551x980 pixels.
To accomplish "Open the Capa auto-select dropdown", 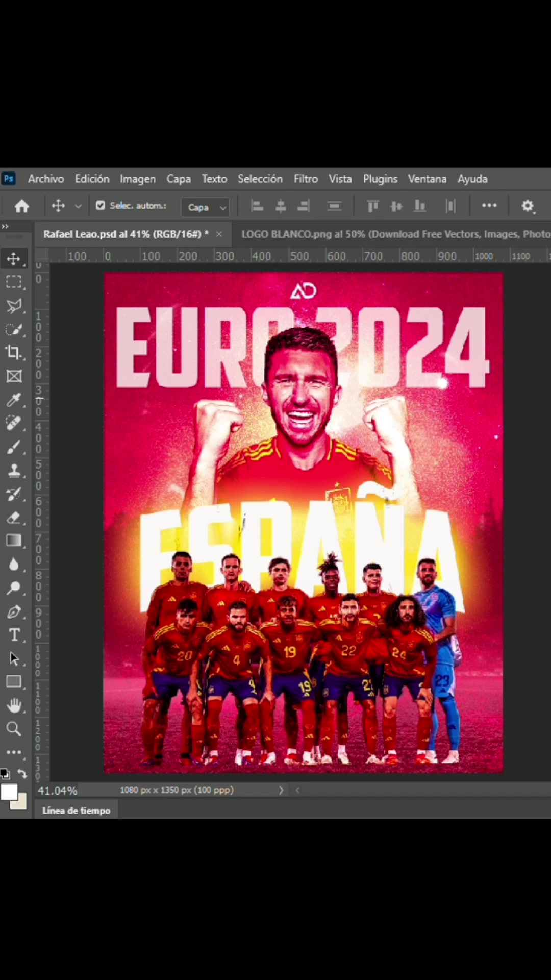I will [x=205, y=207].
